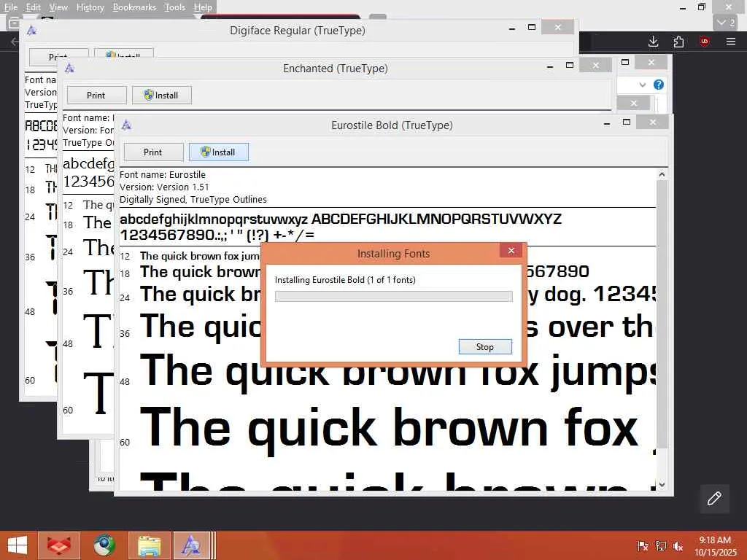747x560 pixels.
Task: Click the 'Font name: Eurostile' text
Action: tap(163, 175)
